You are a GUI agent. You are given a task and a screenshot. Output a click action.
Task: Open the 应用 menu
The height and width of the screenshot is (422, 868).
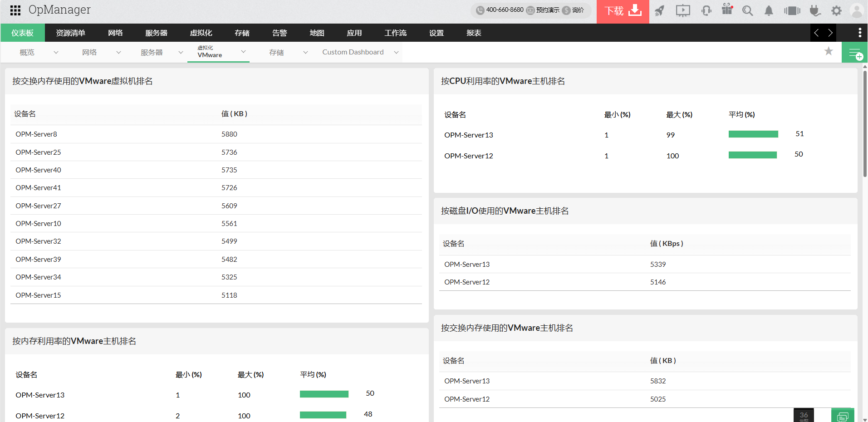354,33
